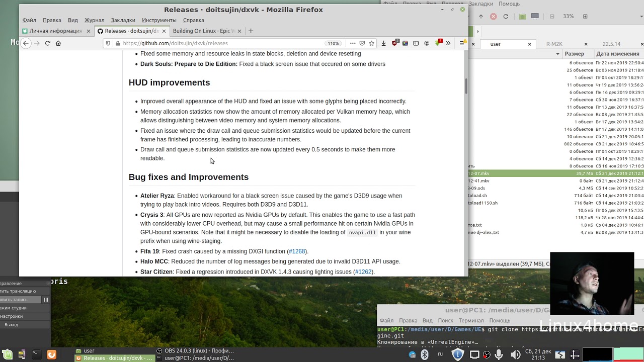
Task: Open the green download extension with red badge
Action: (x=438, y=43)
